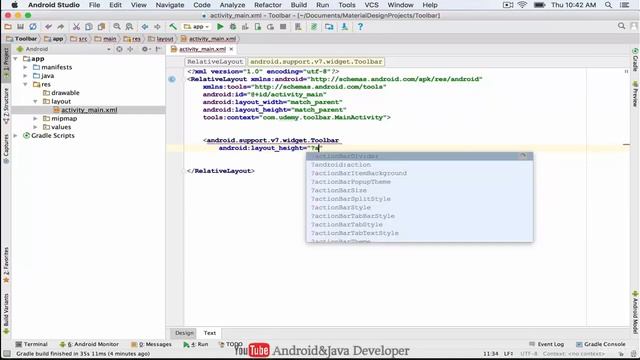Screen dimensions: 640x360
Task: Click the Sync Gradle toolbar icon
Action: [313, 27]
